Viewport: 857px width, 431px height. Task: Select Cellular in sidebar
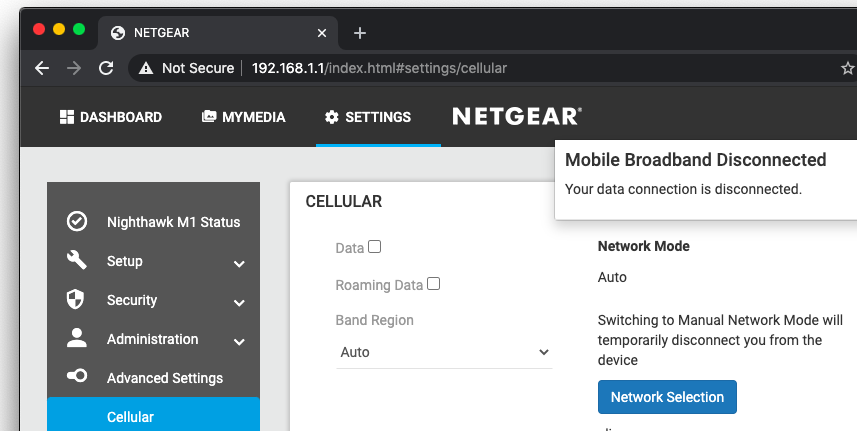click(154, 416)
